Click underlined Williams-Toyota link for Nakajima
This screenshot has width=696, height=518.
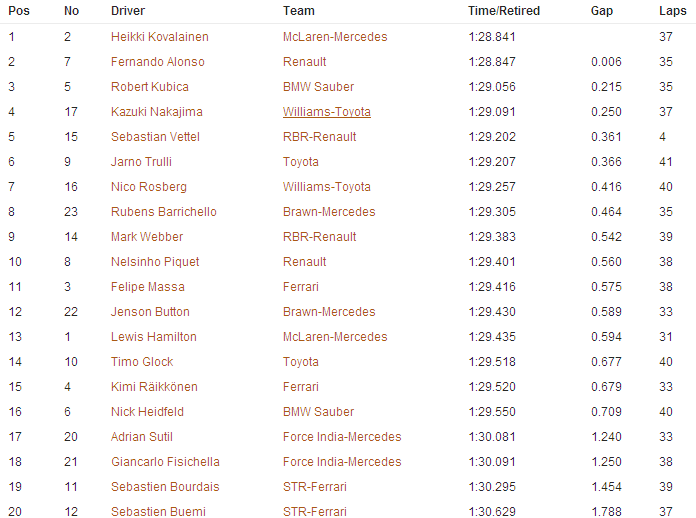(x=327, y=112)
